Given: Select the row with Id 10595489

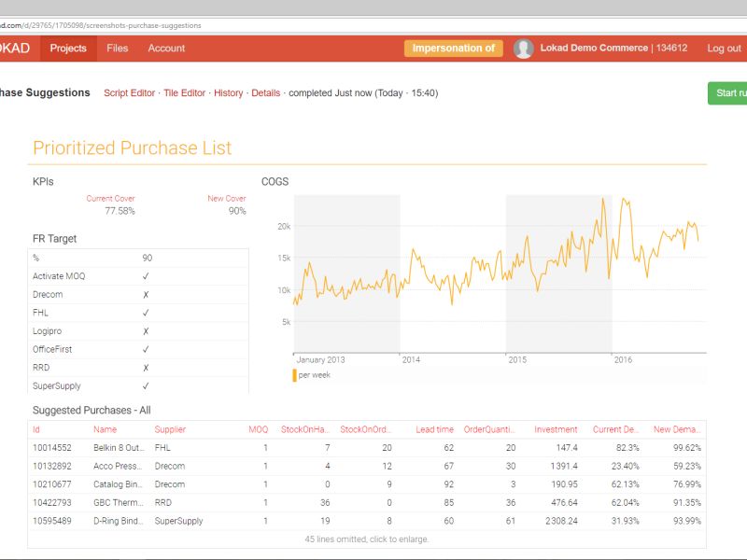Looking at the screenshot, I should click(367, 522).
